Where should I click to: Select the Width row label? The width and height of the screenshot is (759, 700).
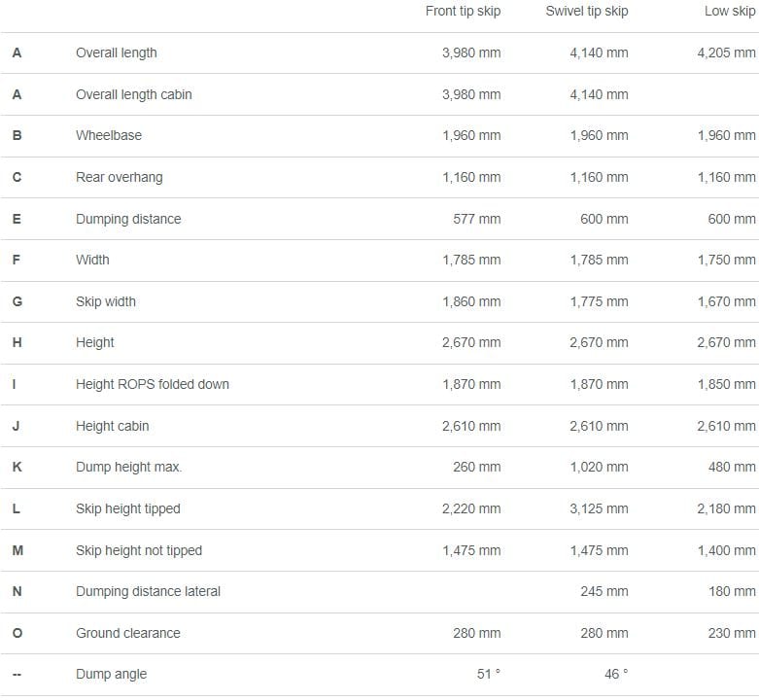(92, 260)
